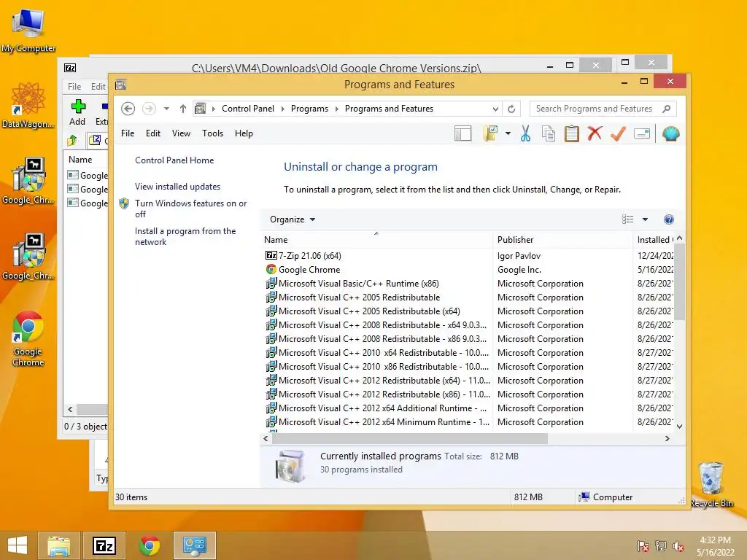This screenshot has width=747, height=560.
Task: Open Chrome from the taskbar
Action: [150, 545]
